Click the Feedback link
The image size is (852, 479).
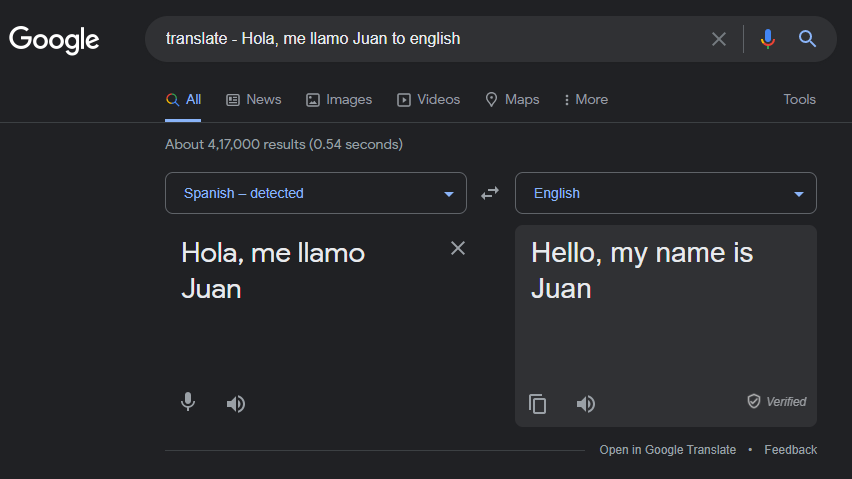coord(791,450)
